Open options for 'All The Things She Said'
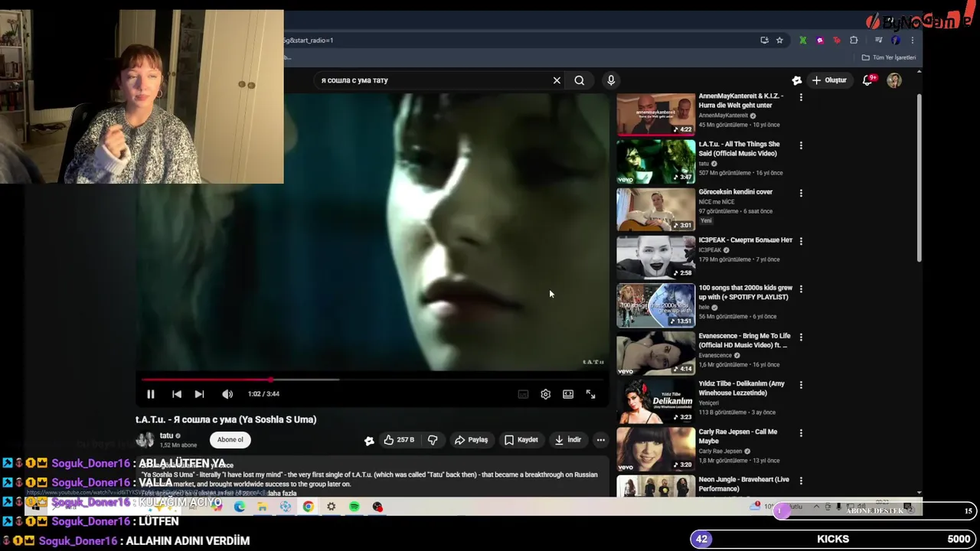Screen dimensions: 980x551 pyautogui.click(x=801, y=145)
